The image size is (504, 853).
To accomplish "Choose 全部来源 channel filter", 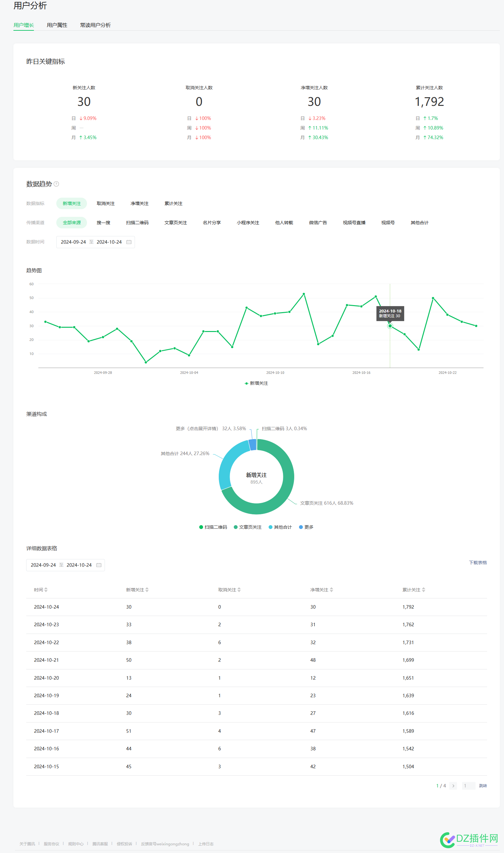I will (x=72, y=222).
